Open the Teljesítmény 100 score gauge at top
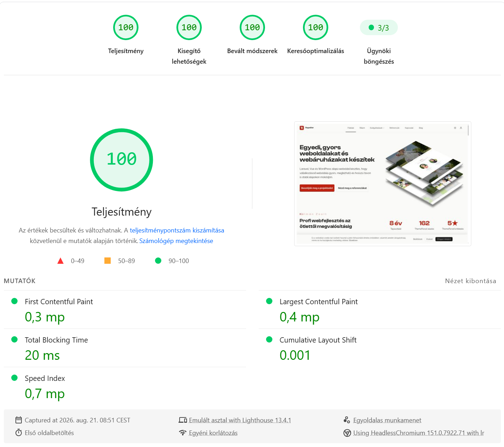 click(x=126, y=27)
